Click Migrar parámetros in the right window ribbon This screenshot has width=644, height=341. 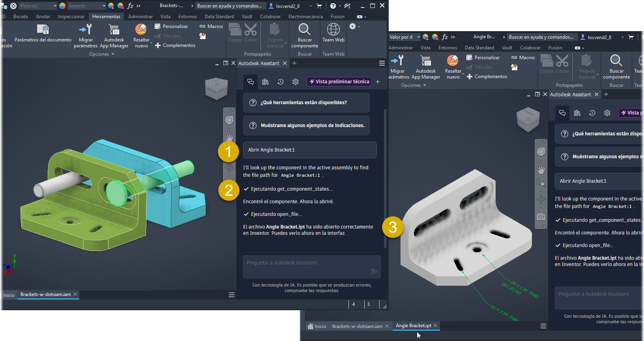(397, 67)
